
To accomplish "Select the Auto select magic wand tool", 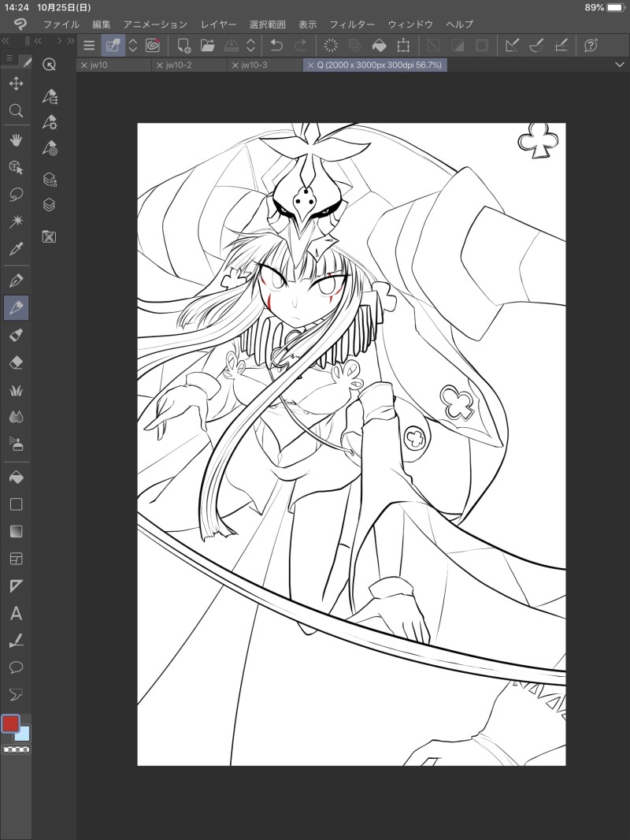I will point(16,221).
